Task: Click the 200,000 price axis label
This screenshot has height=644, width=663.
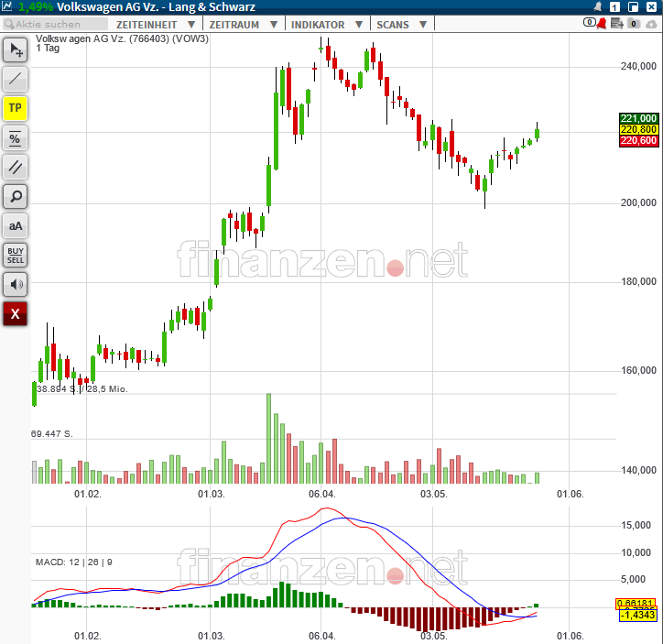Action: (638, 202)
